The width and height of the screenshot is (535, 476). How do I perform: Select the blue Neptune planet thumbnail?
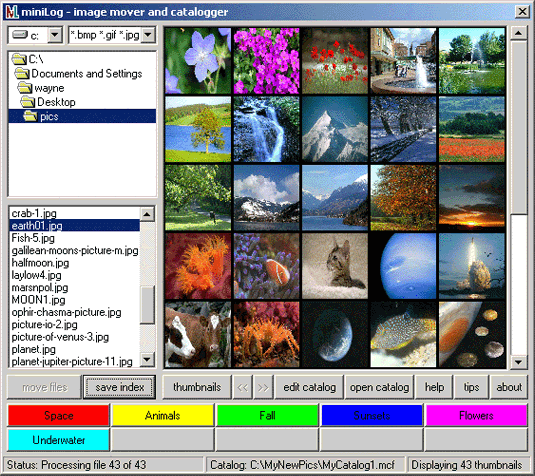click(403, 266)
